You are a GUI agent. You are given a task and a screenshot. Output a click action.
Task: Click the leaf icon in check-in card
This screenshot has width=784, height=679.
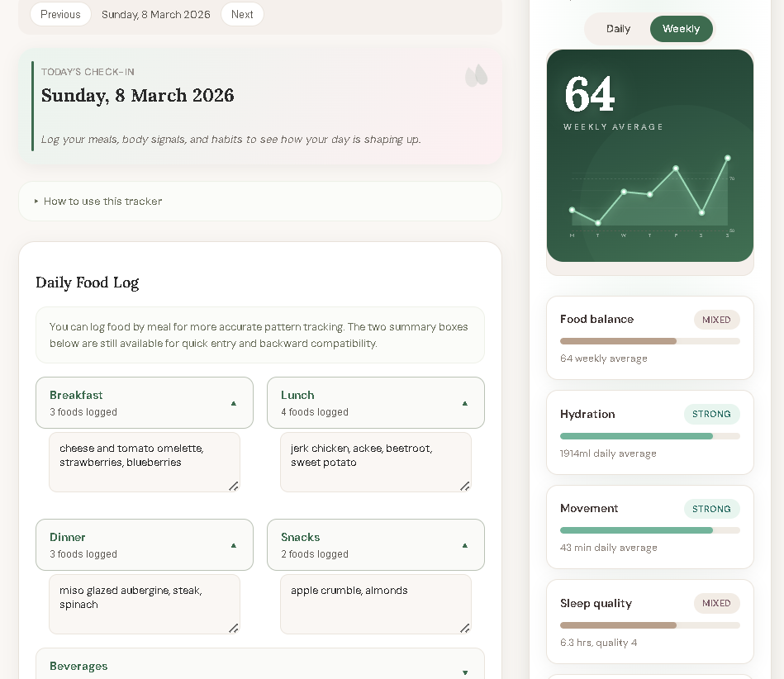476,76
